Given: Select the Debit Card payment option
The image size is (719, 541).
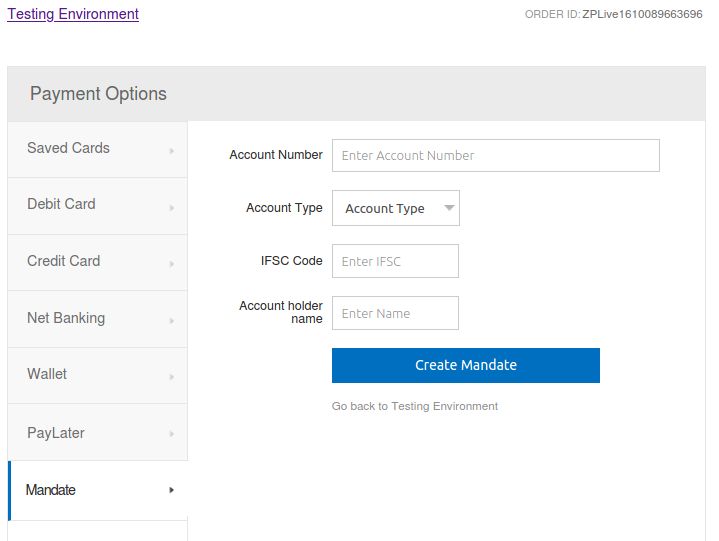Looking at the screenshot, I should (x=61, y=204).
